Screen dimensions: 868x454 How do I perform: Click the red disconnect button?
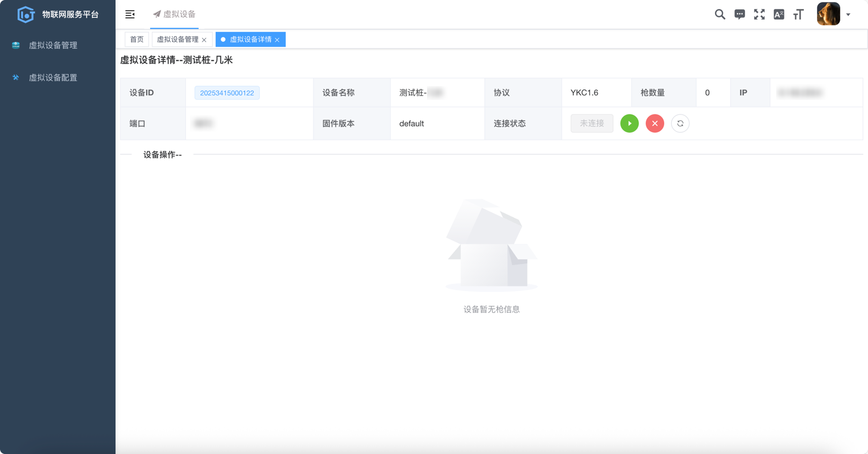click(x=654, y=124)
